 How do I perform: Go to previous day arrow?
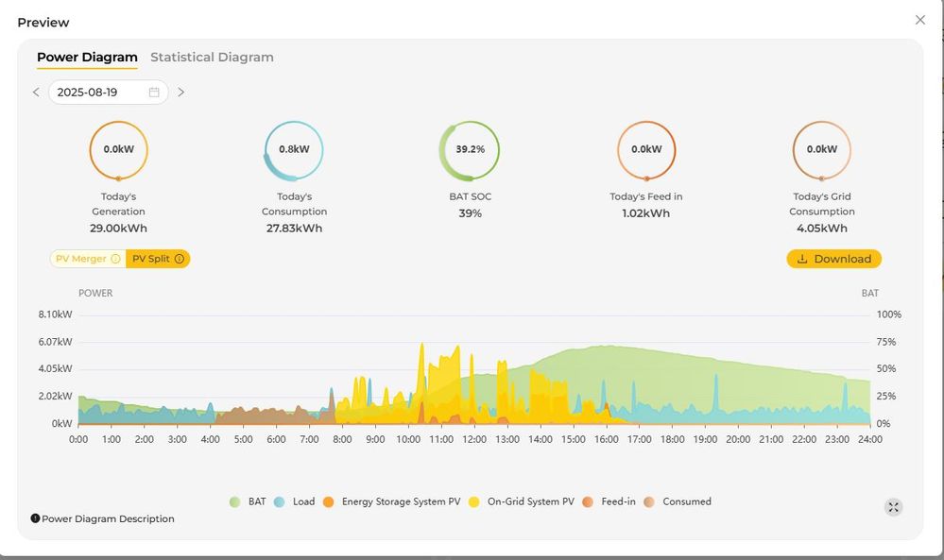[36, 93]
